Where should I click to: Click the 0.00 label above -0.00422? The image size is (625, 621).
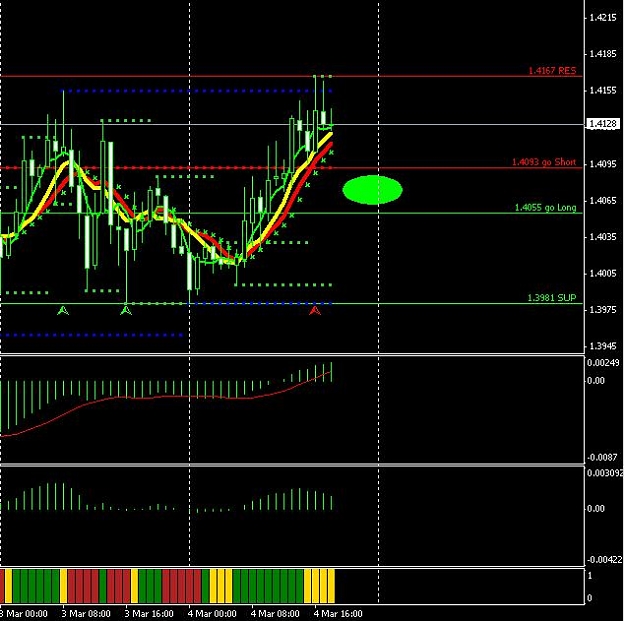(x=596, y=509)
